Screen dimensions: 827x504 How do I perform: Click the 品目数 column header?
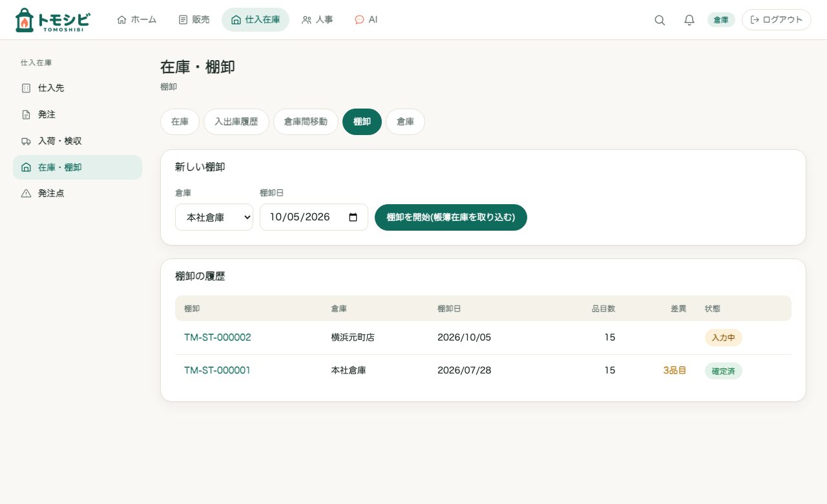pos(603,309)
